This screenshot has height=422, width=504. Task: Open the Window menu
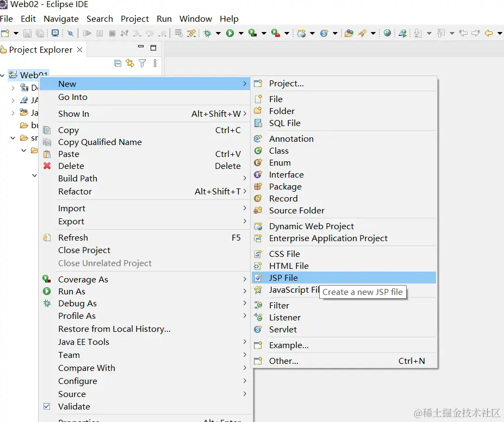pyautogui.click(x=196, y=19)
